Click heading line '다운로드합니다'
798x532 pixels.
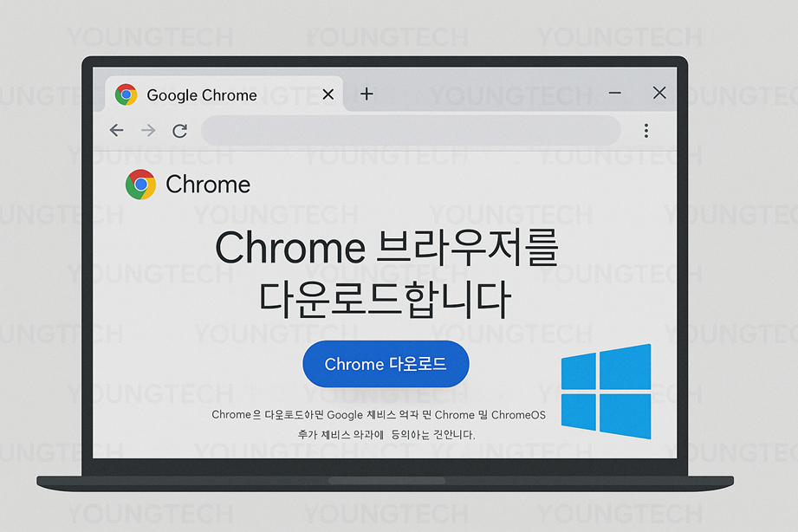pos(385,299)
